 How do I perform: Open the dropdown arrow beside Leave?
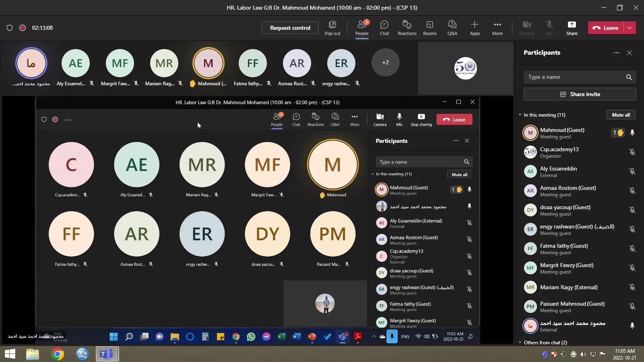tap(630, 28)
